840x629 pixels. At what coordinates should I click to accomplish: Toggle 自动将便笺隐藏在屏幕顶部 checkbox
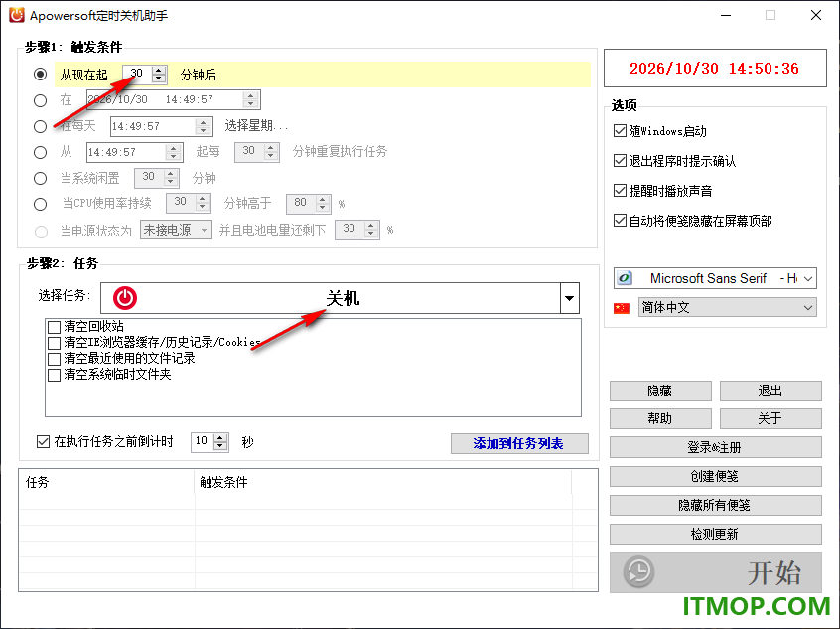(x=620, y=220)
